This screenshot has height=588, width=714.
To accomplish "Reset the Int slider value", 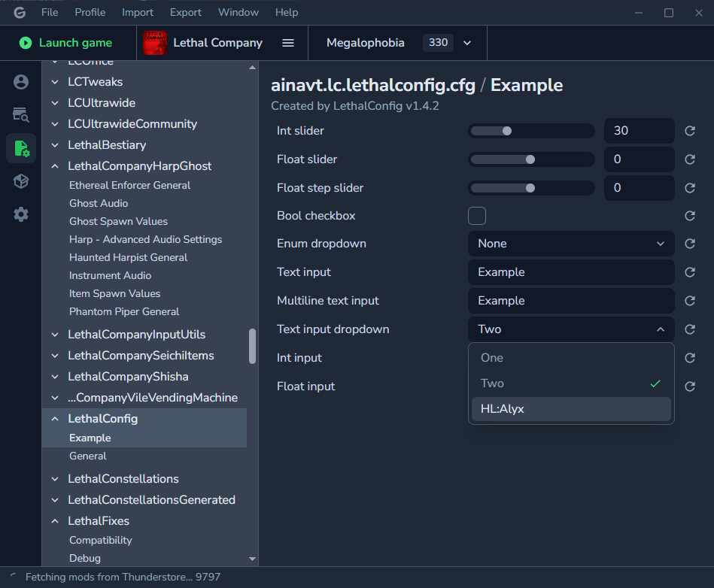I will pos(690,131).
